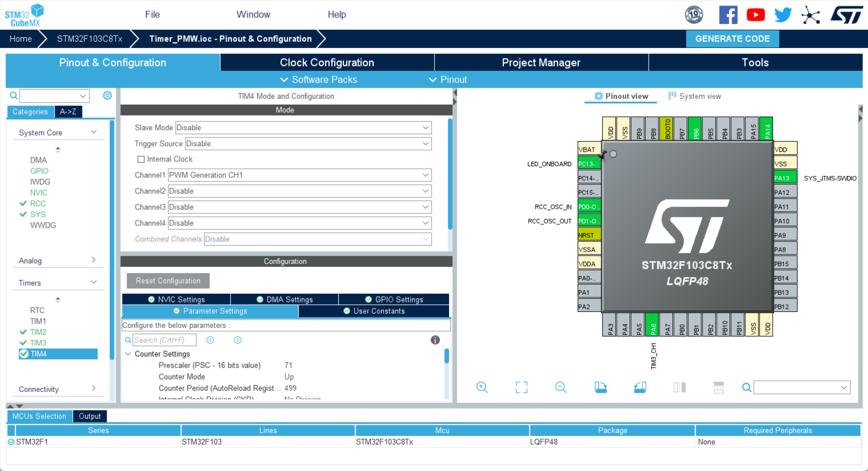Open the Channel4 dropdown

(300, 223)
